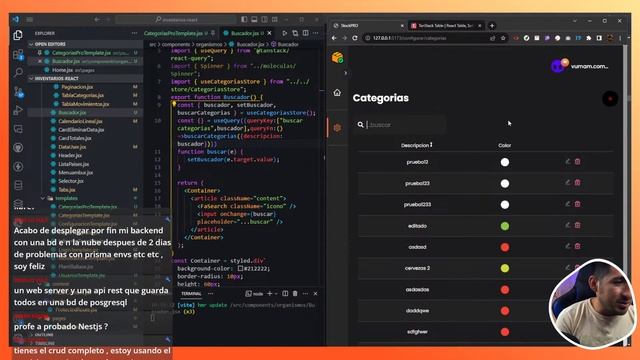Open the Source Control view in VS Code
The height and width of the screenshot is (360, 640).
point(18,91)
